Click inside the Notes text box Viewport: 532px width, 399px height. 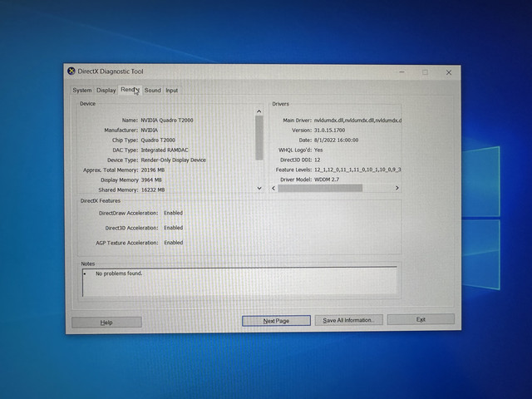pos(239,282)
